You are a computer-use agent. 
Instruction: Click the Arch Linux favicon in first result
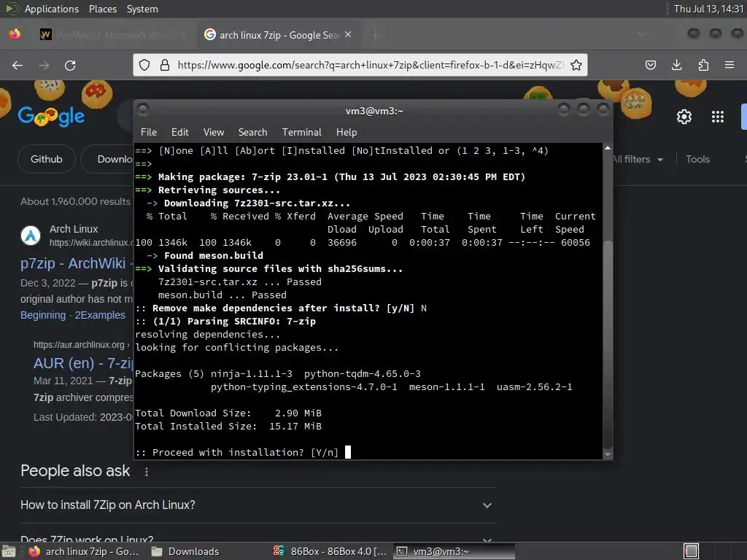coord(31,236)
